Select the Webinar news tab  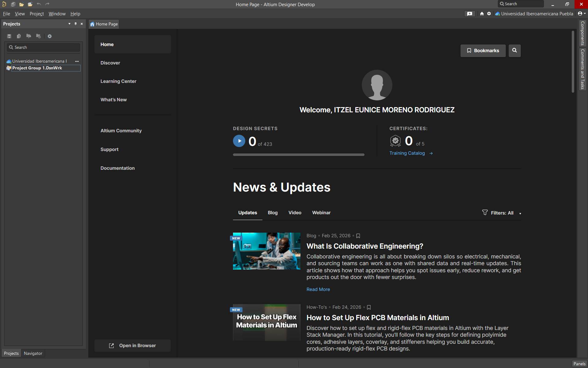click(x=321, y=213)
